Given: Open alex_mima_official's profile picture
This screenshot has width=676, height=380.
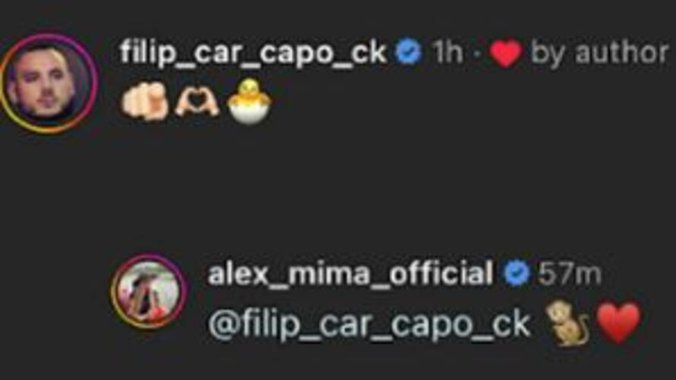Looking at the screenshot, I should (x=149, y=292).
